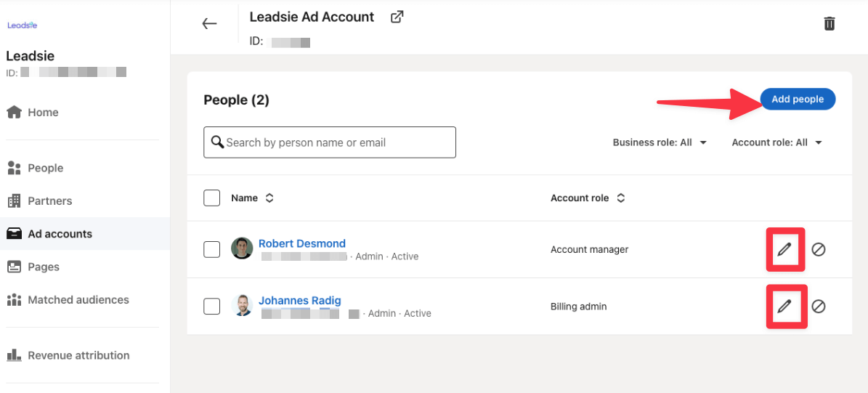Click the Leadsie Ad Account title
Viewport: 868px width, 393px height.
point(312,17)
